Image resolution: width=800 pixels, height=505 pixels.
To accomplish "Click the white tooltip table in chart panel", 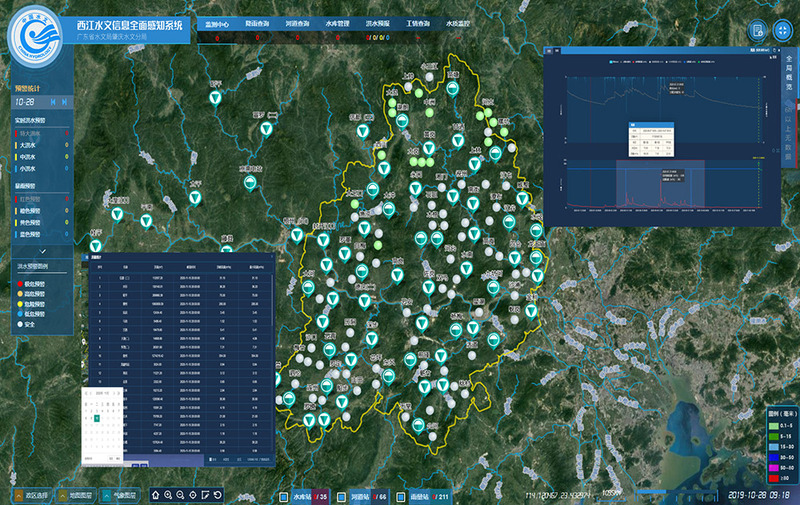I will click(652, 139).
